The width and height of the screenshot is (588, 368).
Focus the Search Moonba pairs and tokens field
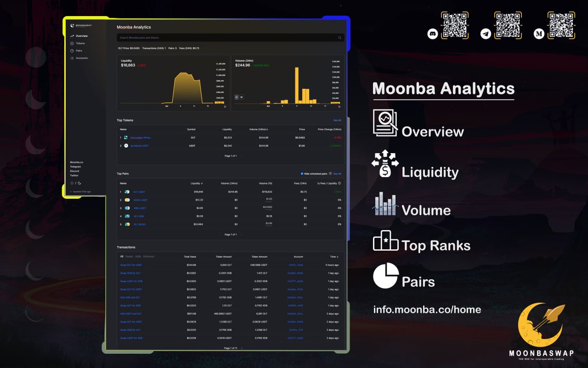230,38
